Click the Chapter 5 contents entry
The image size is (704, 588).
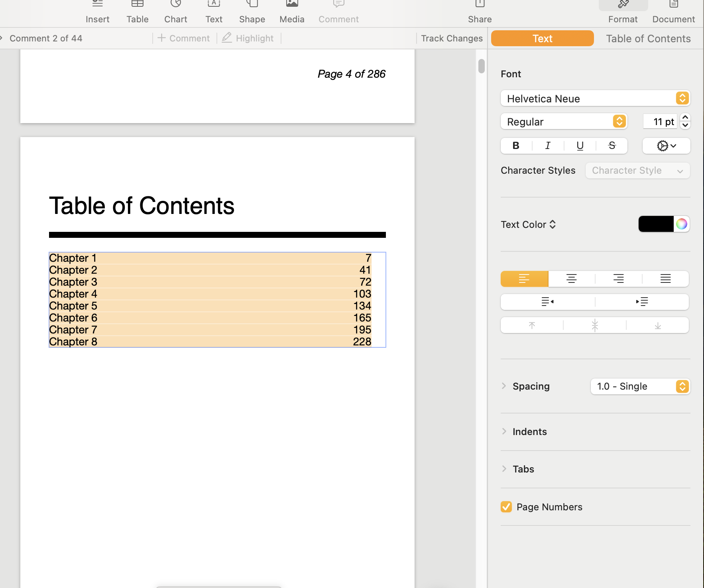point(210,306)
